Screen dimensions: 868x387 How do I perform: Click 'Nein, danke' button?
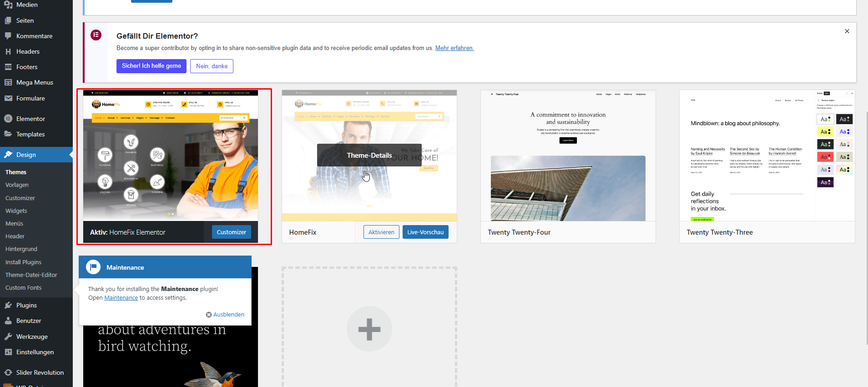click(x=212, y=66)
